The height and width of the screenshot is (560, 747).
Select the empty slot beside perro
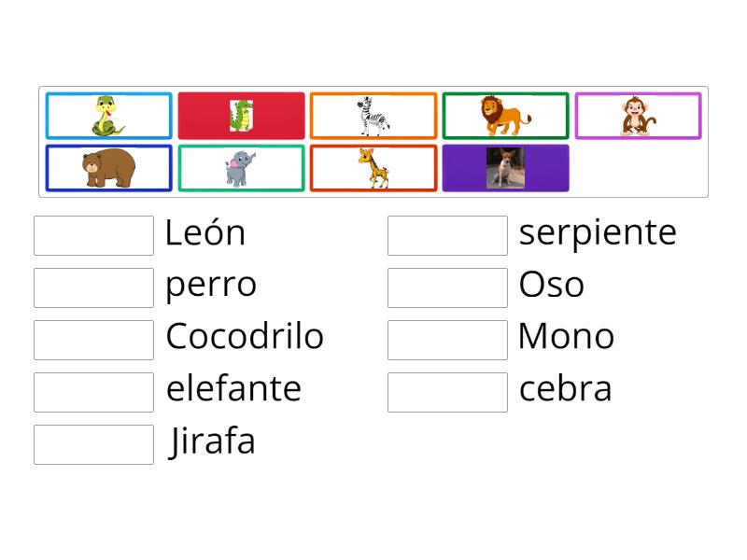[92, 287]
